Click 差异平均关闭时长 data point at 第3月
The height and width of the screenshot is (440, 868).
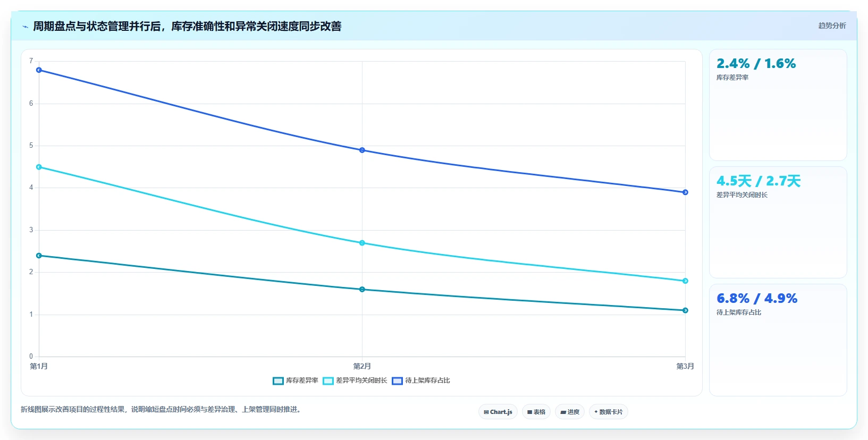(x=685, y=281)
